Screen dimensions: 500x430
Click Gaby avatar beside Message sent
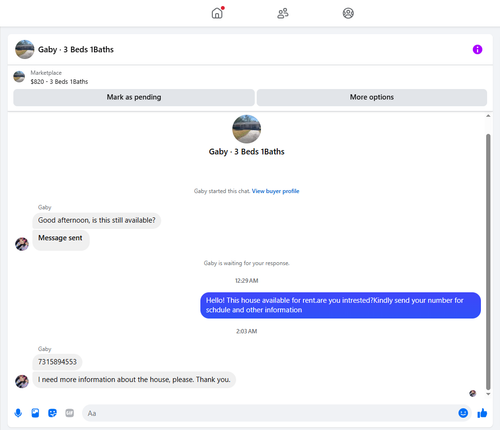[22, 244]
